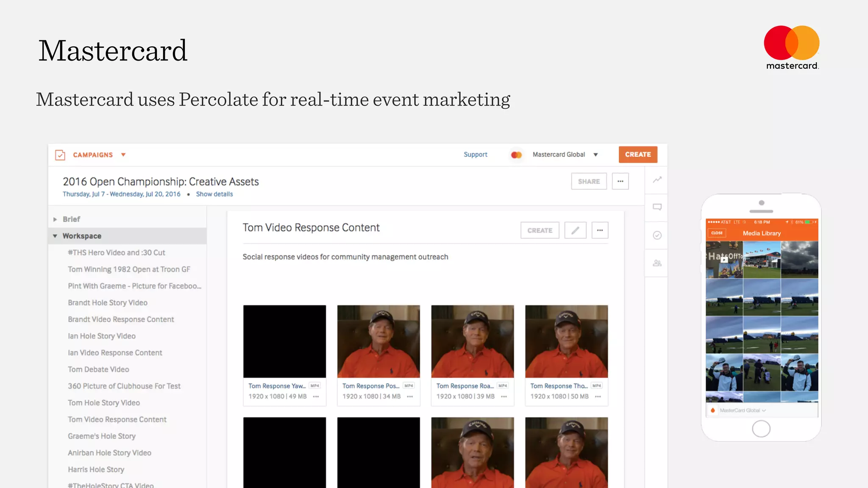This screenshot has width=868, height=488.
Task: Select Ian Video Response Content
Action: tap(115, 353)
